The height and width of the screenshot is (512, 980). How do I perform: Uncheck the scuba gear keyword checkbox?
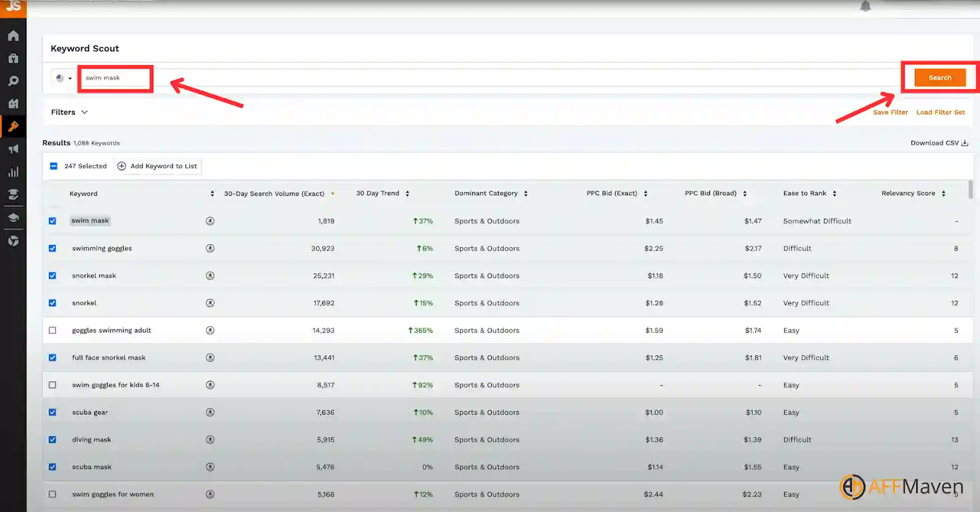[x=53, y=412]
